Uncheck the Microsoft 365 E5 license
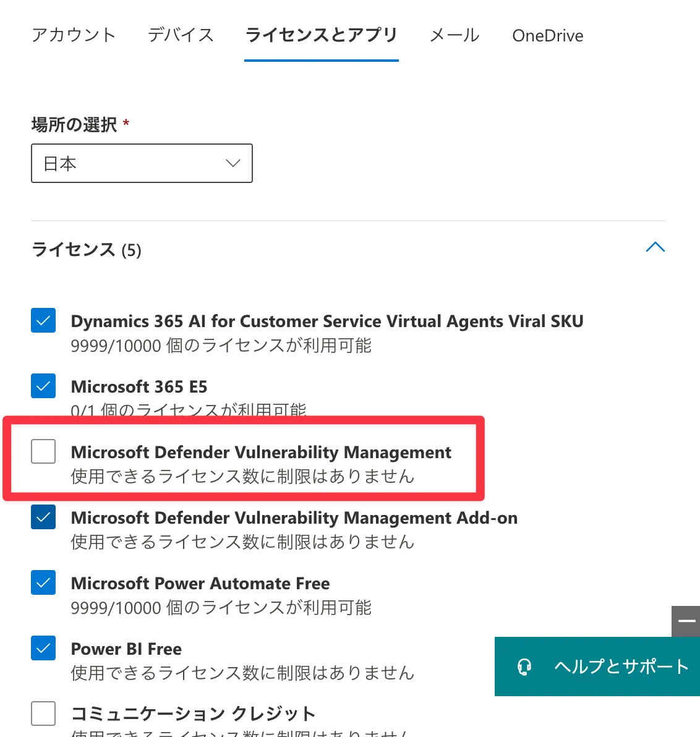Screen dimensions: 700x737 (x=43, y=386)
